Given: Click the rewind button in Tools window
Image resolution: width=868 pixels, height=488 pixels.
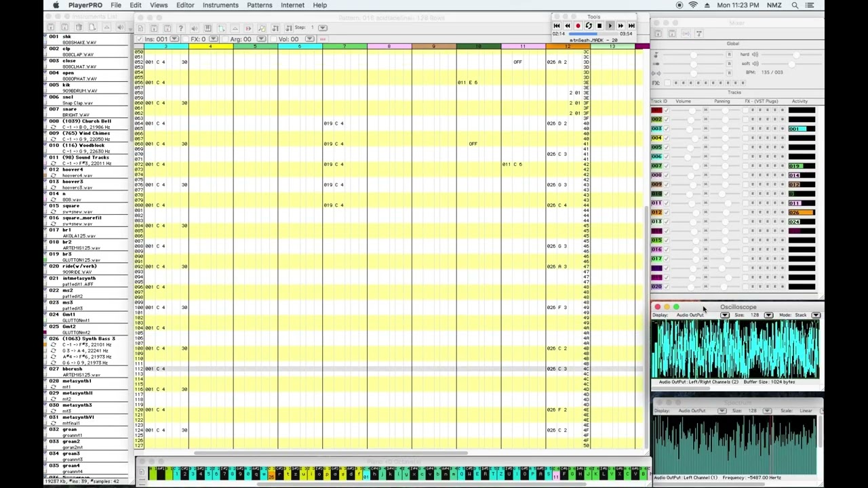Looking at the screenshot, I should click(568, 26).
